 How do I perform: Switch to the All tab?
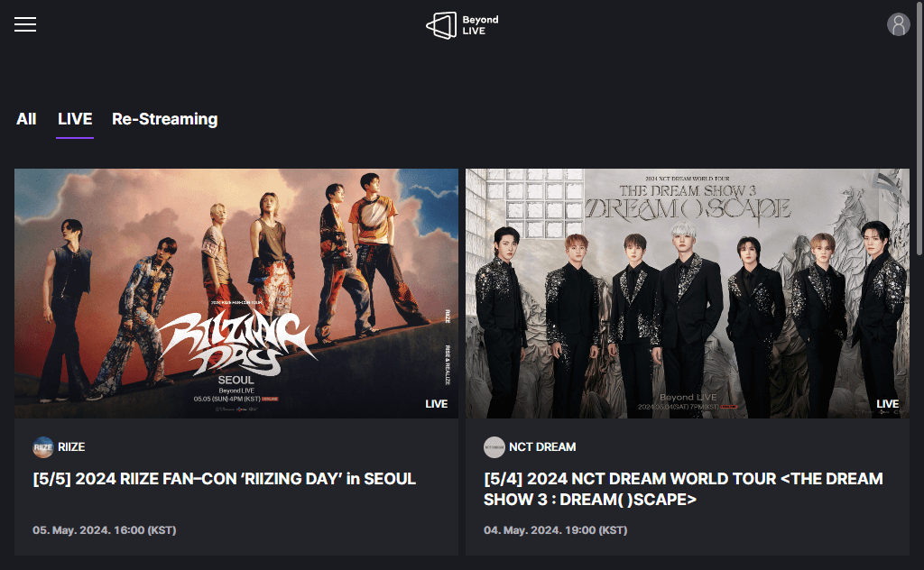[26, 120]
